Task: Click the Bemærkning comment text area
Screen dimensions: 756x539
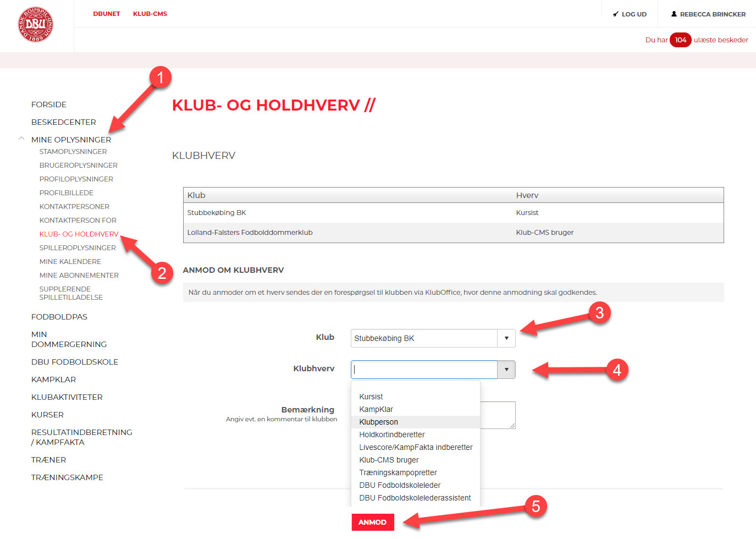Action: coord(498,415)
